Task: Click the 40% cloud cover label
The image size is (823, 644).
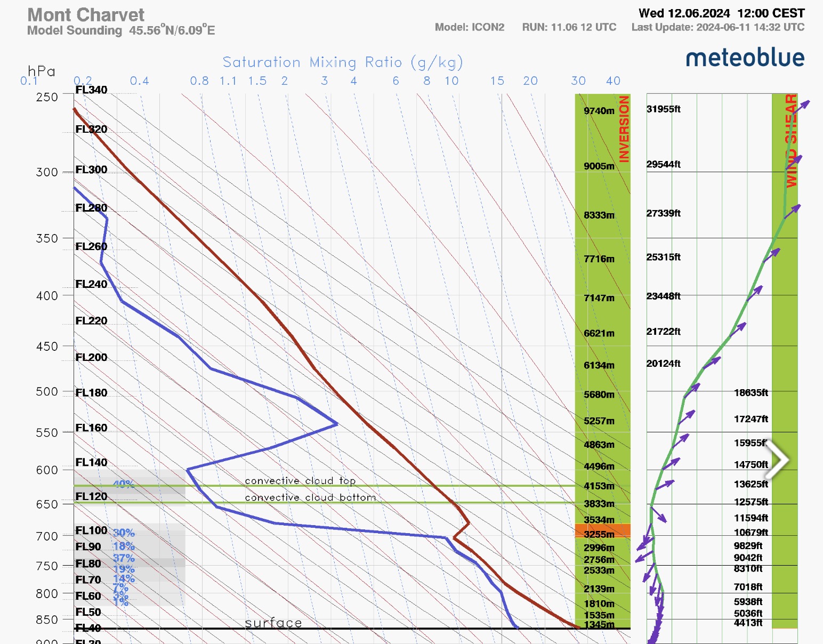Action: pyautogui.click(x=124, y=484)
